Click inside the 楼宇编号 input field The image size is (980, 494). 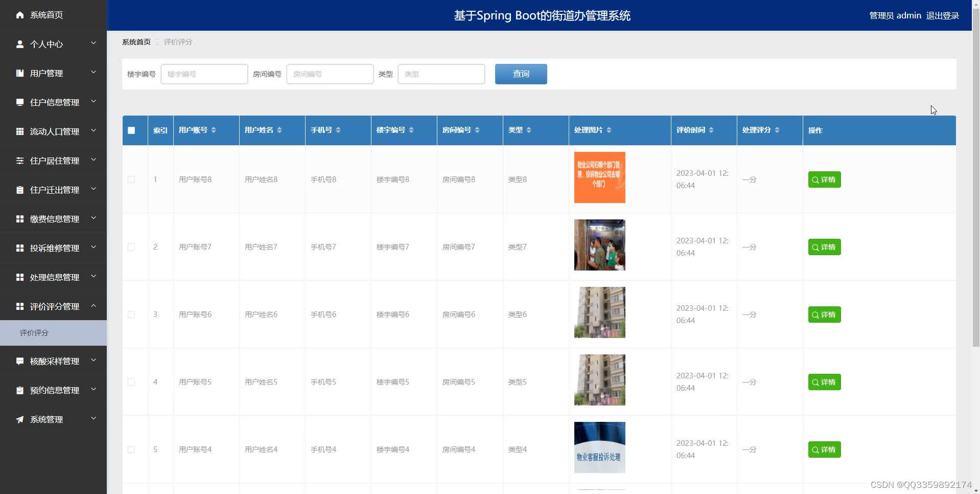point(204,74)
